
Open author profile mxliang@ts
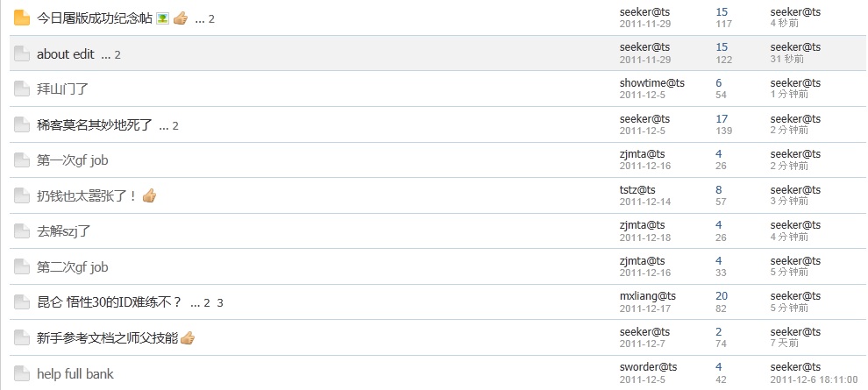point(647,296)
